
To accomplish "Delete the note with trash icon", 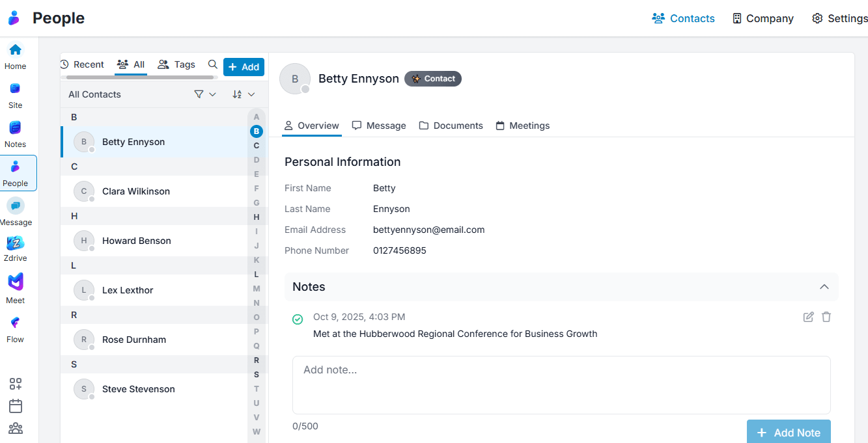I will coord(826,317).
